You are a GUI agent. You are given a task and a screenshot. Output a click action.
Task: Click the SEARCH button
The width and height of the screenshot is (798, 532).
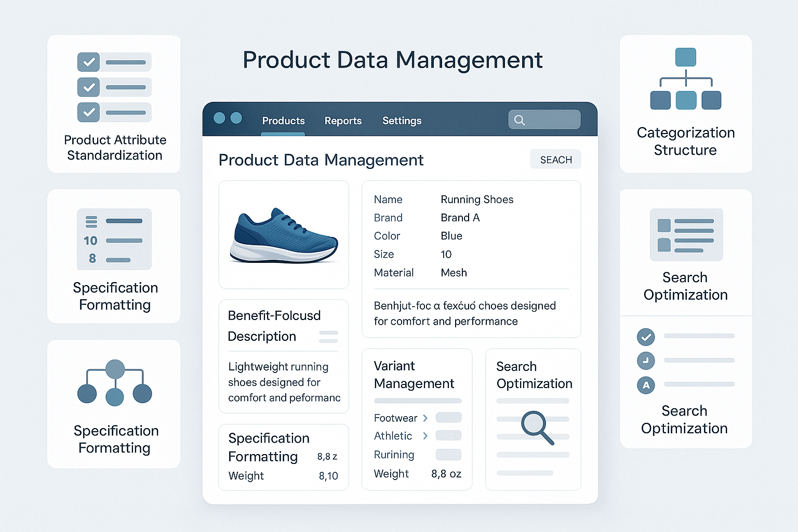(x=555, y=159)
